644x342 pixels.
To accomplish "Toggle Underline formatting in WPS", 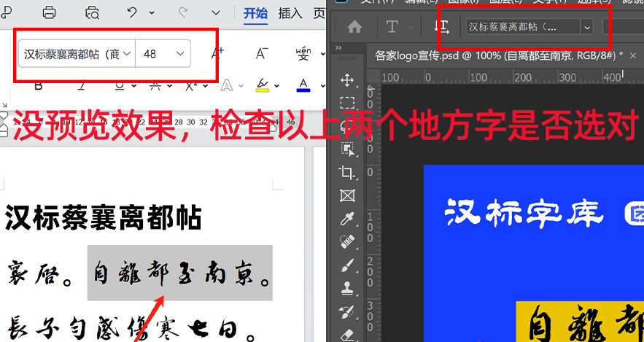I will click(x=120, y=85).
